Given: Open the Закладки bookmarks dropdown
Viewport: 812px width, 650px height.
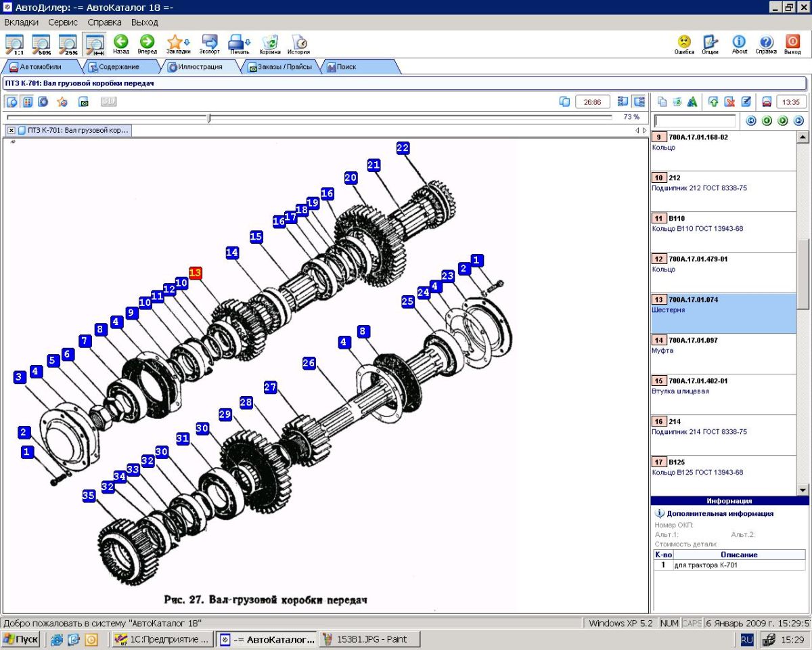Looking at the screenshot, I should (x=178, y=44).
